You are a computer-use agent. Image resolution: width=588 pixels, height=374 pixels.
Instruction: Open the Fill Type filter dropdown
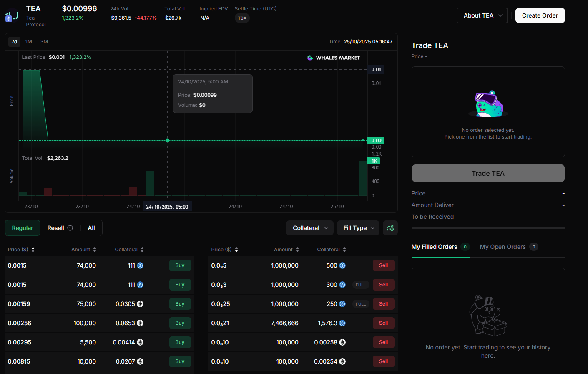pos(358,228)
